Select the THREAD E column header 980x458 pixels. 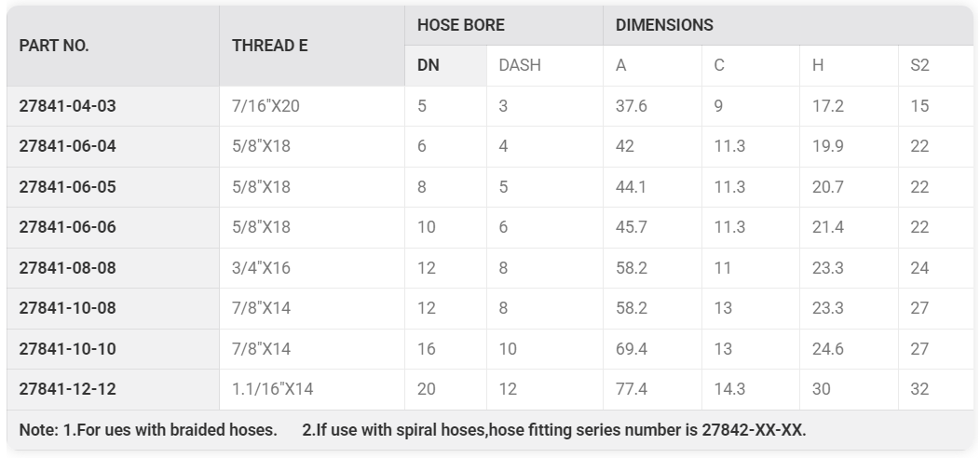tap(312, 46)
